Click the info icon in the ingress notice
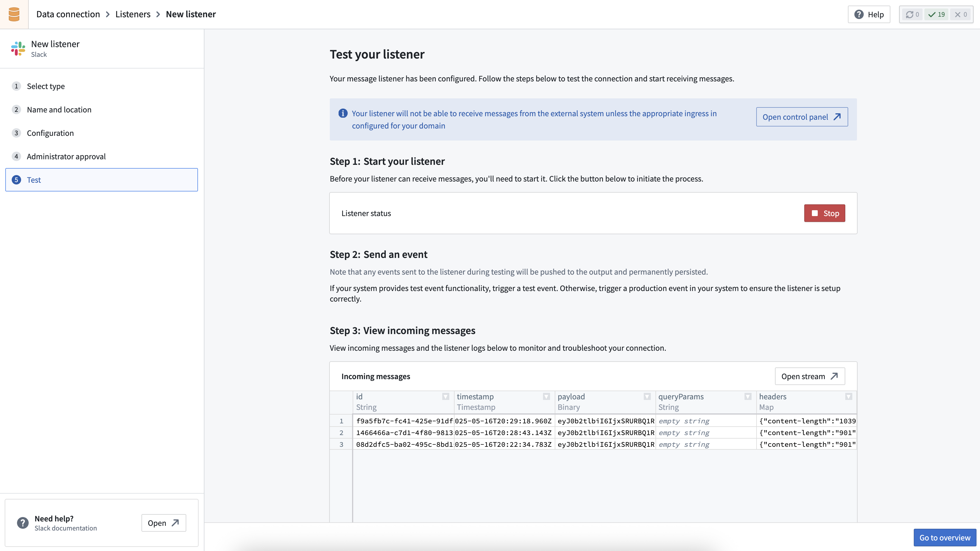 point(342,113)
